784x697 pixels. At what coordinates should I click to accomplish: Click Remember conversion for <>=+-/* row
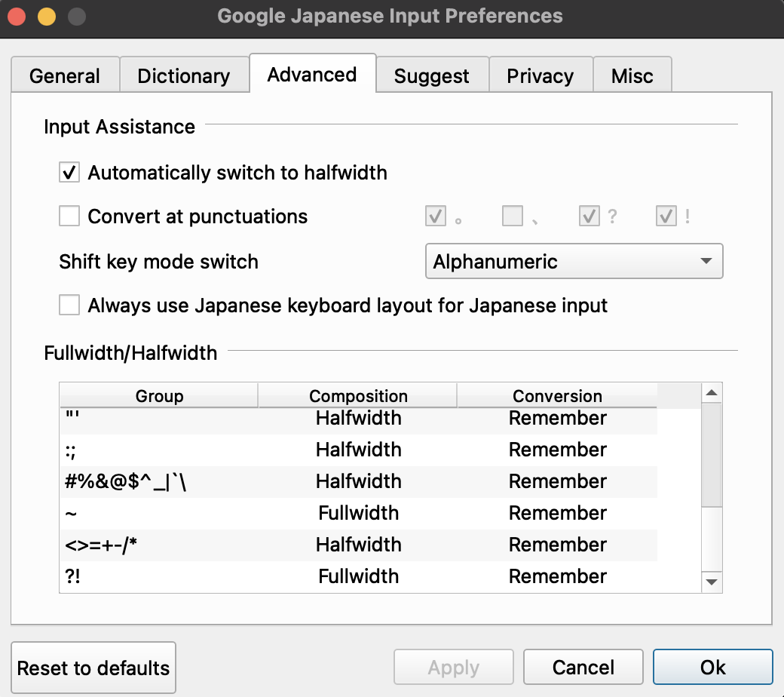point(558,545)
